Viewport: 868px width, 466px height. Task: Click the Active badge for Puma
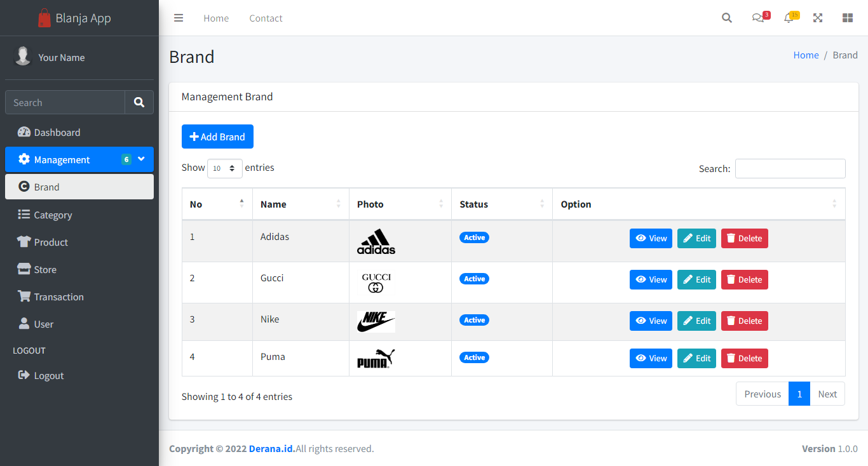tap(474, 357)
